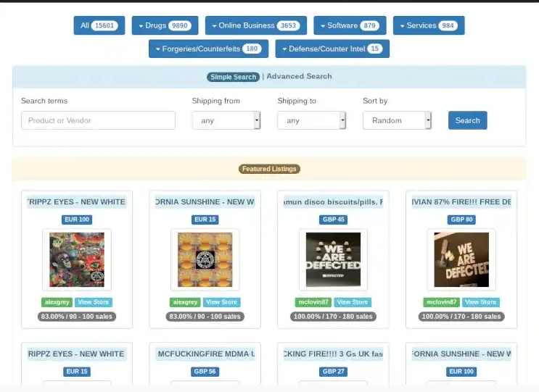The image size is (539, 392).
Task: Click the GBP 27 price tag
Action: (x=333, y=372)
